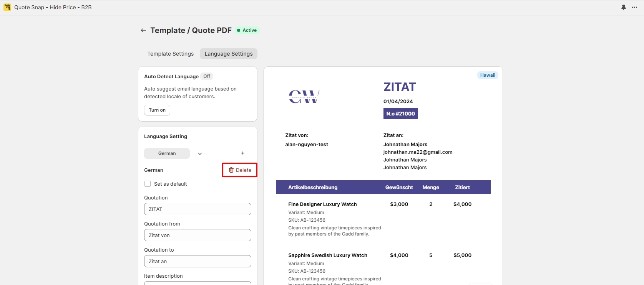
Task: Click the N.o #21000 quote number badge
Action: [x=400, y=114]
